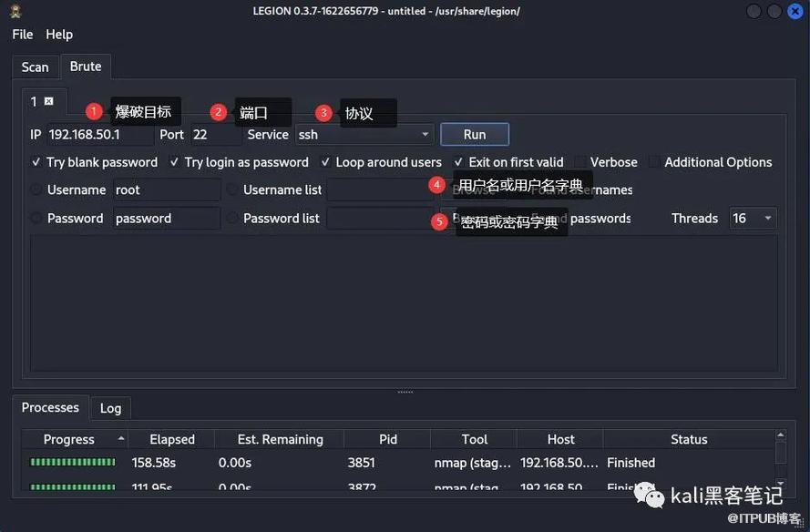Sort by the Progress column header
810x532 pixels.
point(75,440)
